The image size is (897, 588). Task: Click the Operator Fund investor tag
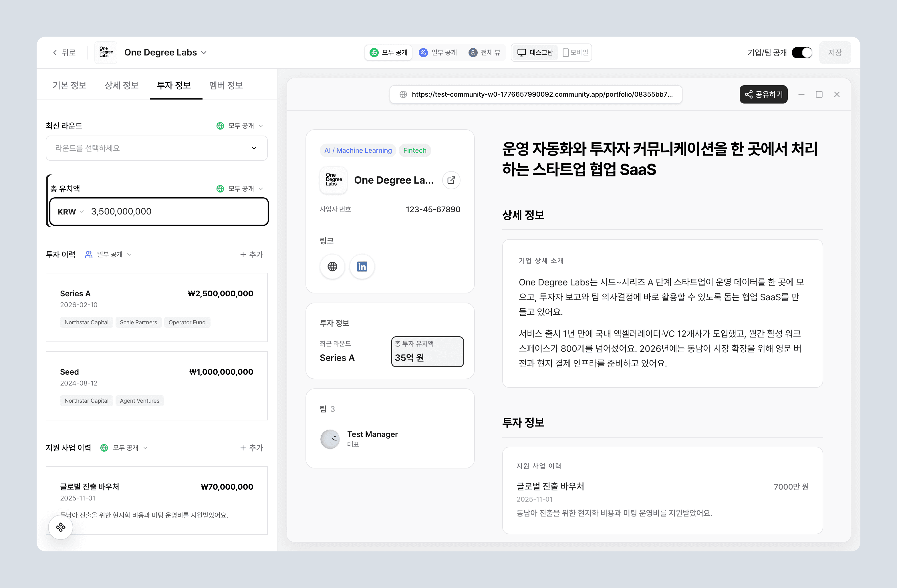(x=187, y=322)
